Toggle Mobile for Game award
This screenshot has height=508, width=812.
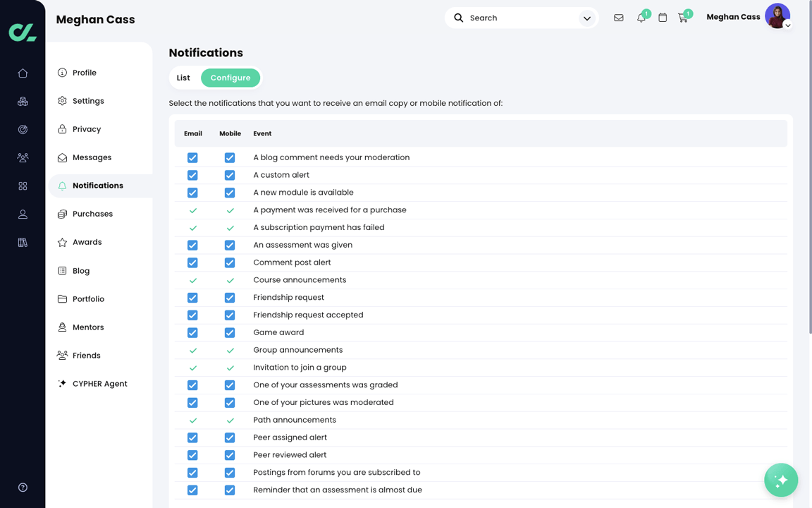(x=230, y=333)
